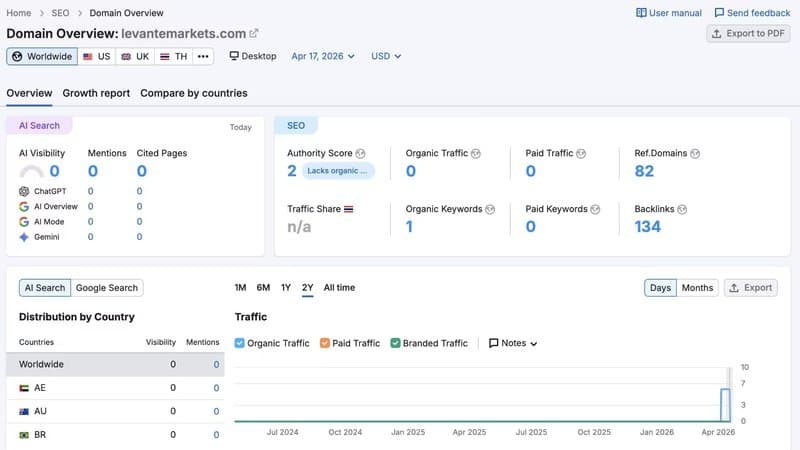Select the Worldwide row in country table
The height and width of the screenshot is (450, 800).
tap(115, 364)
